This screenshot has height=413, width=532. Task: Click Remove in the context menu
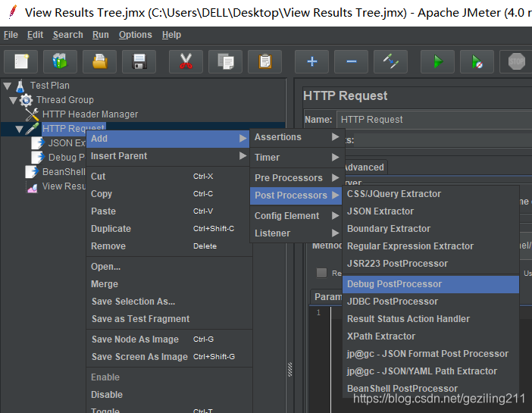[169, 246]
